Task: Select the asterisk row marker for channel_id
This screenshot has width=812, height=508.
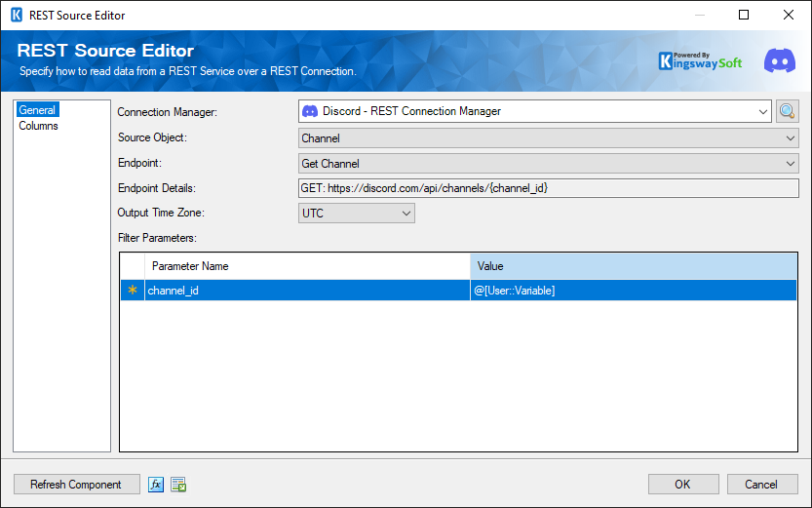Action: [x=133, y=291]
